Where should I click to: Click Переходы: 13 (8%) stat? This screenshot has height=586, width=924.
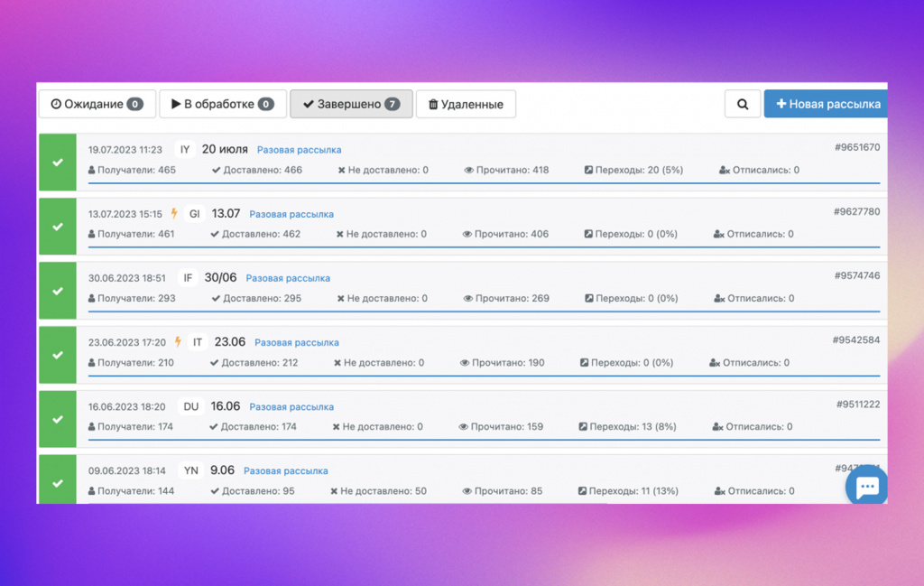pos(628,427)
